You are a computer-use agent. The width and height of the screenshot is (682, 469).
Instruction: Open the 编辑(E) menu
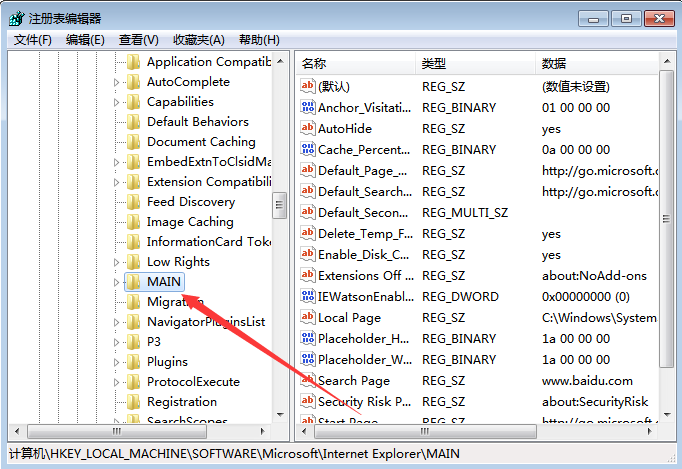coord(85,40)
